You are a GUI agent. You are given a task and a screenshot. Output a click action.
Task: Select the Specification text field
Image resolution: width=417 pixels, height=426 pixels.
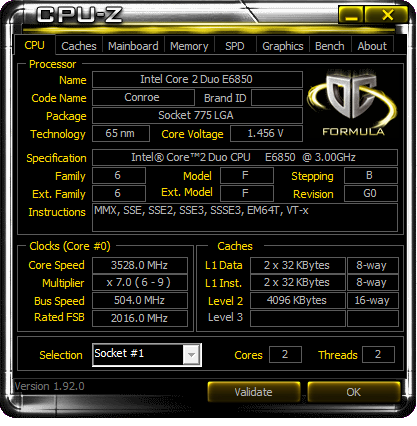245,157
